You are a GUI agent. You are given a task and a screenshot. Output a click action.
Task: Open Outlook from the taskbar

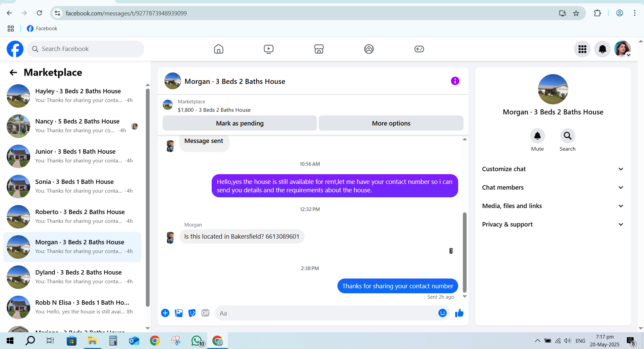[134, 341]
